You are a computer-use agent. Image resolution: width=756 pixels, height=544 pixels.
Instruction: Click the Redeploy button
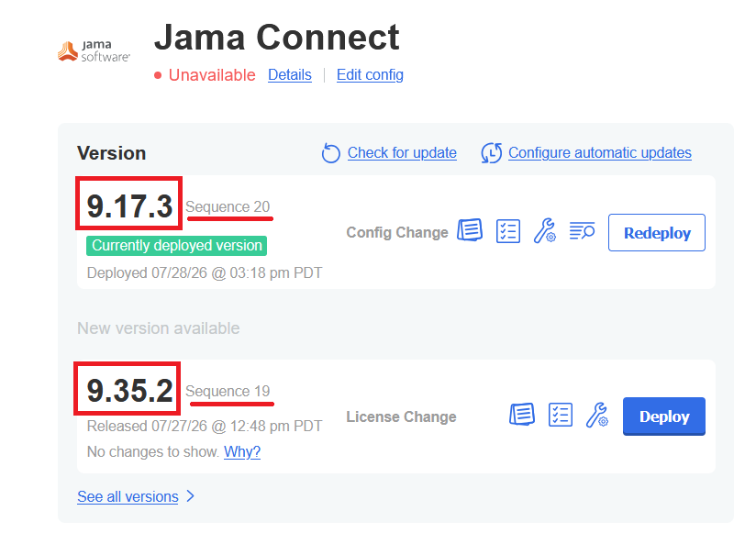(x=657, y=232)
